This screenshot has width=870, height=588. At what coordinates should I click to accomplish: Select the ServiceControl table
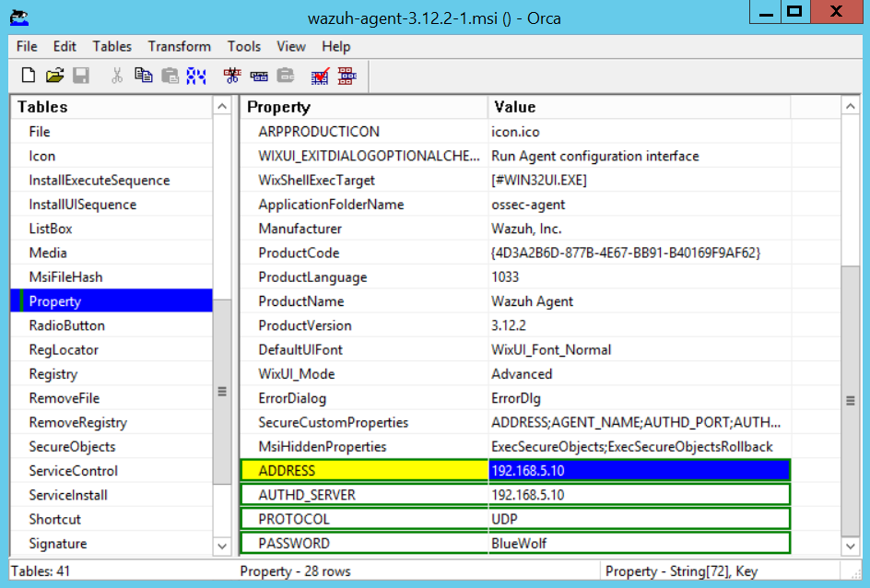coord(112,471)
